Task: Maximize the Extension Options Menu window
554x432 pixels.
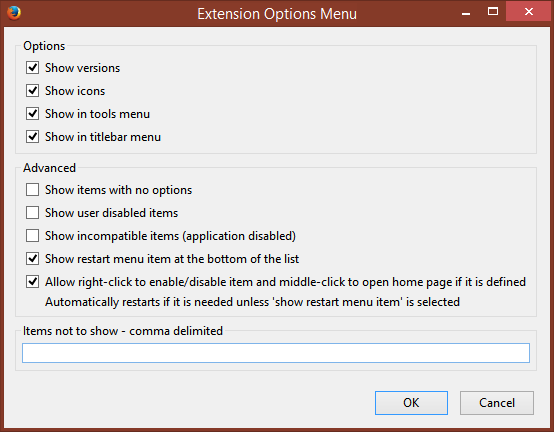Action: pyautogui.click(x=493, y=12)
